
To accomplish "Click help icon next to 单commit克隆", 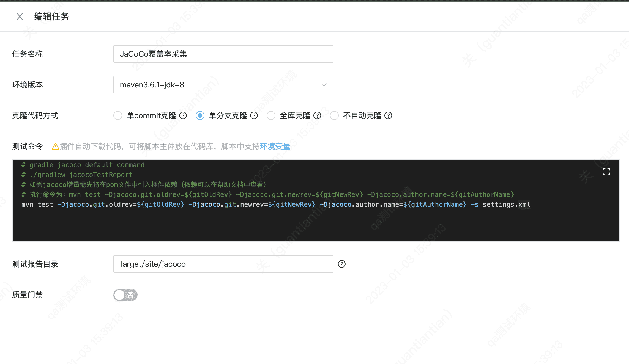I will point(183,115).
